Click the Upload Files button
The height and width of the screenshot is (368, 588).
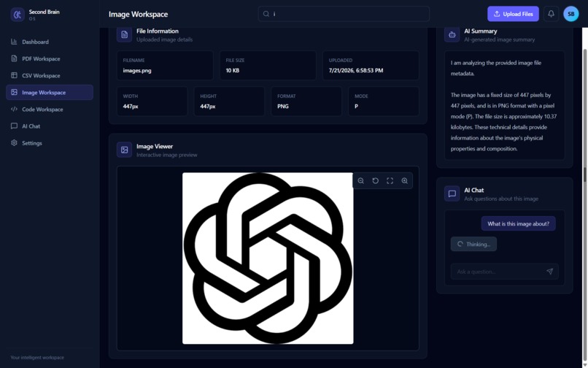click(513, 14)
